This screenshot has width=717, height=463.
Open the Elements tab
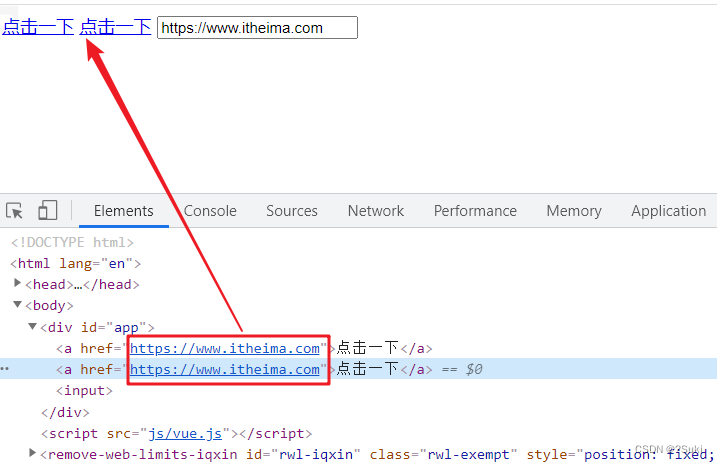[x=123, y=211]
